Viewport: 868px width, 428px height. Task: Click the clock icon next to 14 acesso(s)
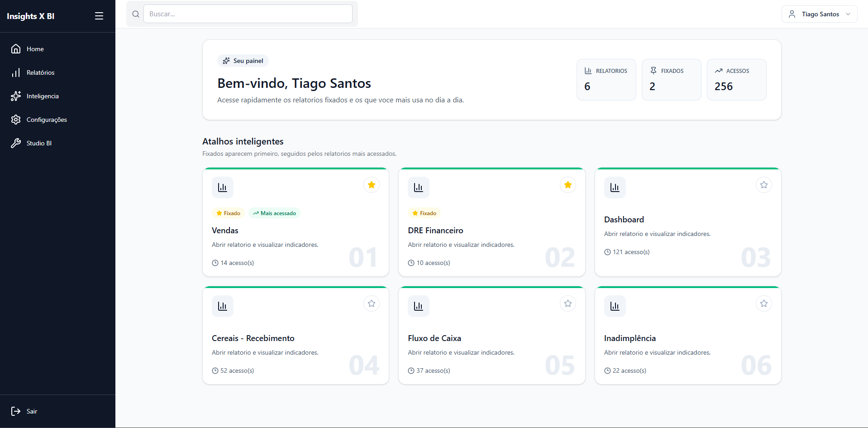215,263
